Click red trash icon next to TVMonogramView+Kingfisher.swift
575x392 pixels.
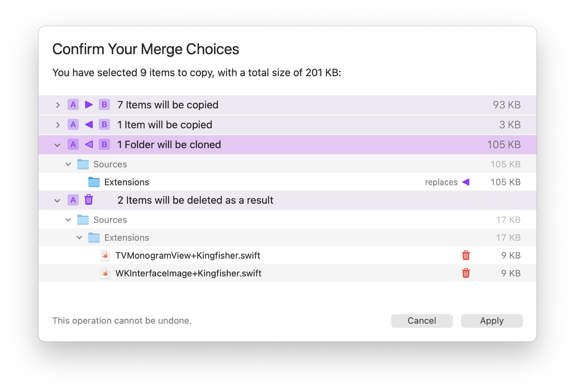pyautogui.click(x=466, y=256)
